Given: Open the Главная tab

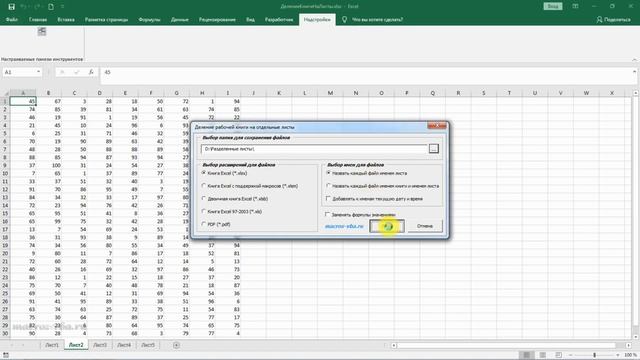Looking at the screenshot, I should coord(38,19).
